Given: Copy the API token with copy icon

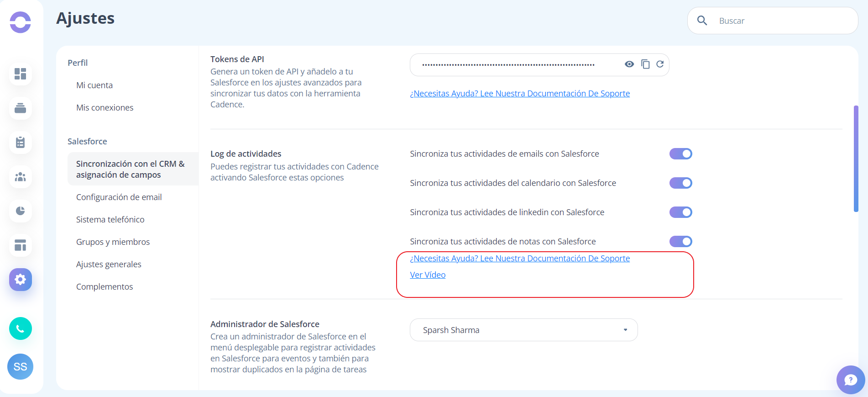Looking at the screenshot, I should pyautogui.click(x=645, y=64).
